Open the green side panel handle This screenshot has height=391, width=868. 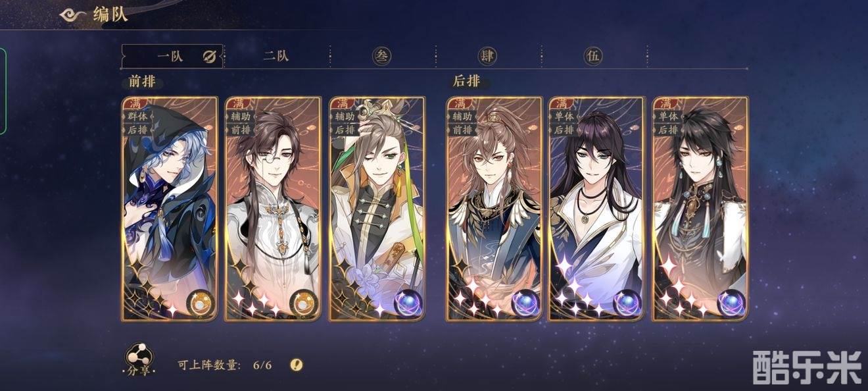[x=3, y=91]
